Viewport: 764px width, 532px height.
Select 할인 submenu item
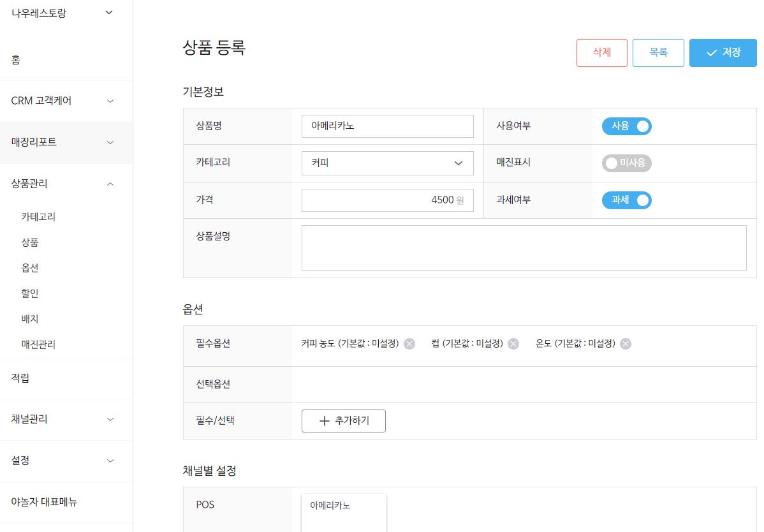pyautogui.click(x=30, y=293)
